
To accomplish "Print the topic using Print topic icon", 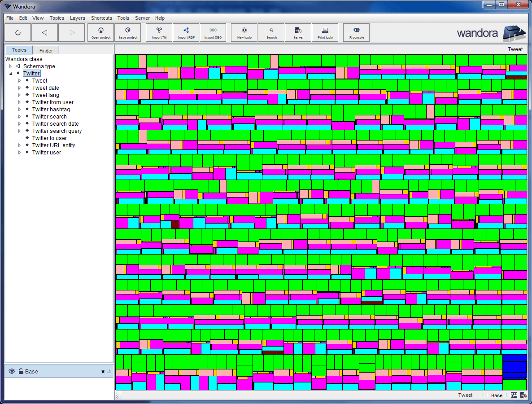I will point(325,32).
